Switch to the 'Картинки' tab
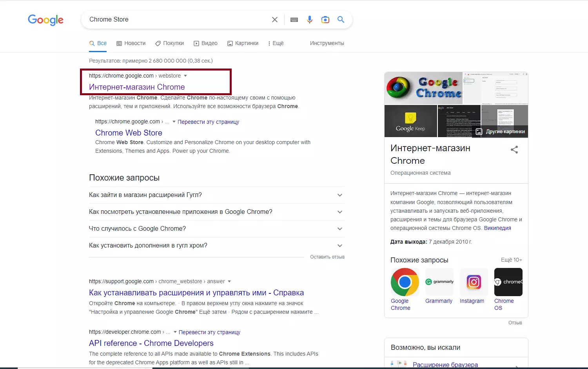The image size is (588, 369). coord(243,43)
